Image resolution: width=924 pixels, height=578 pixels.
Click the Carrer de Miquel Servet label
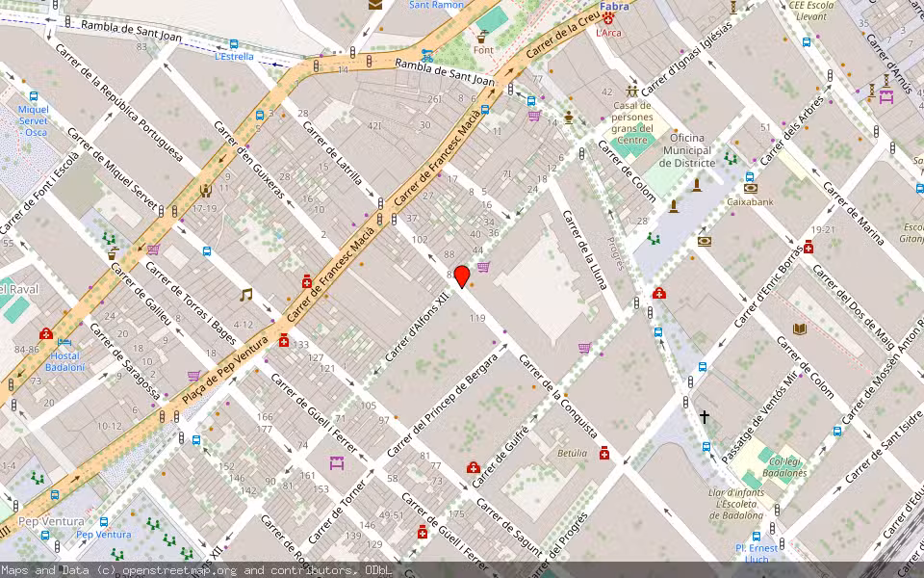tap(112, 170)
